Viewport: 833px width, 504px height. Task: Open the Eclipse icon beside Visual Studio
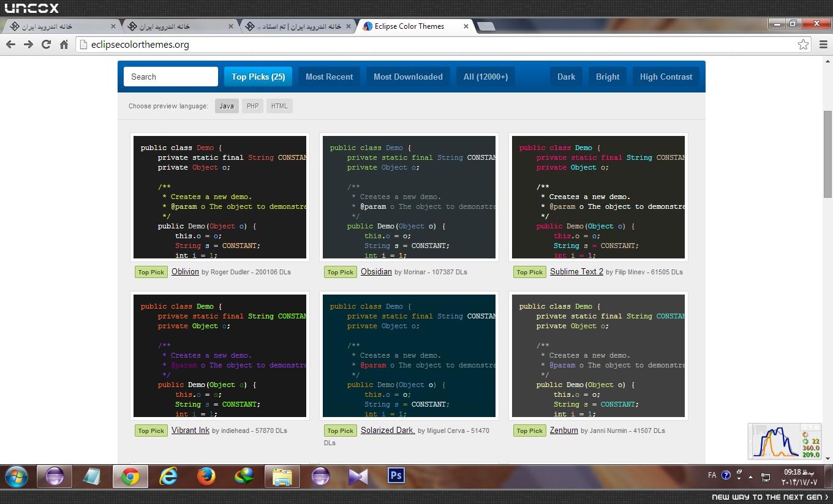[320, 476]
